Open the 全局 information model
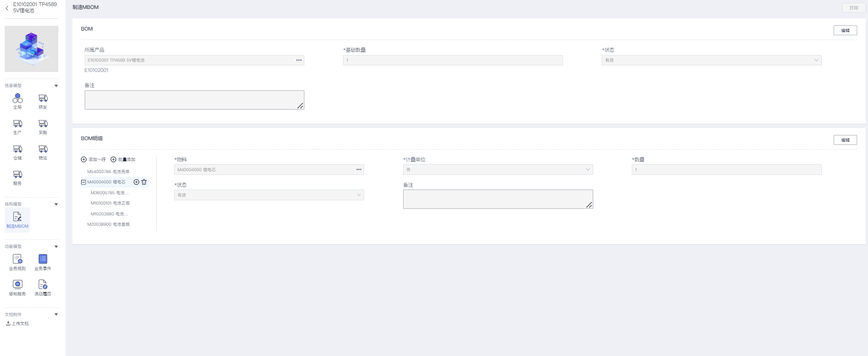868x356 pixels. coord(17,100)
